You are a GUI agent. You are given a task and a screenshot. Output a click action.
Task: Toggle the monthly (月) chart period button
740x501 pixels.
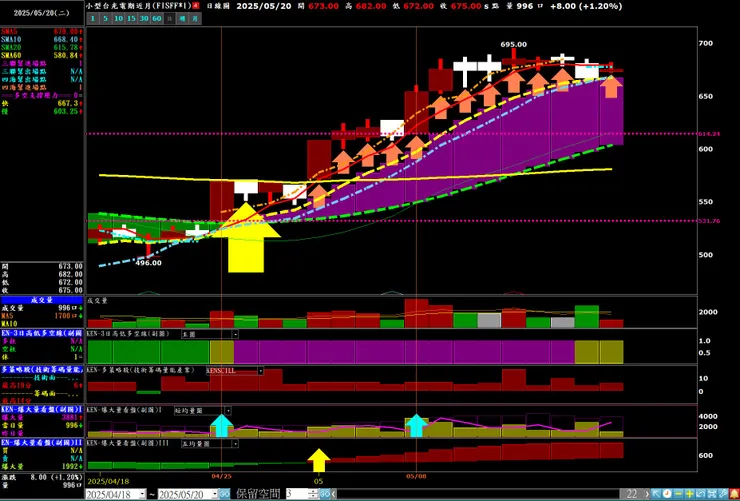pyautogui.click(x=195, y=18)
